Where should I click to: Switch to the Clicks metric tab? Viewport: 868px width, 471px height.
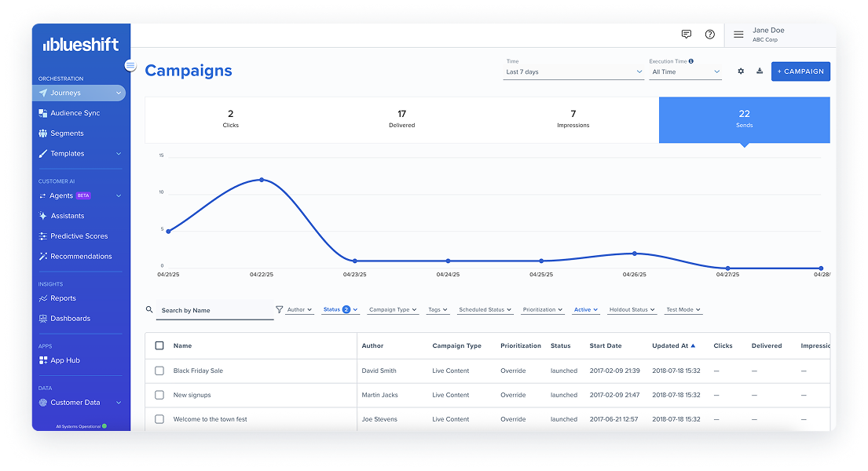(230, 119)
